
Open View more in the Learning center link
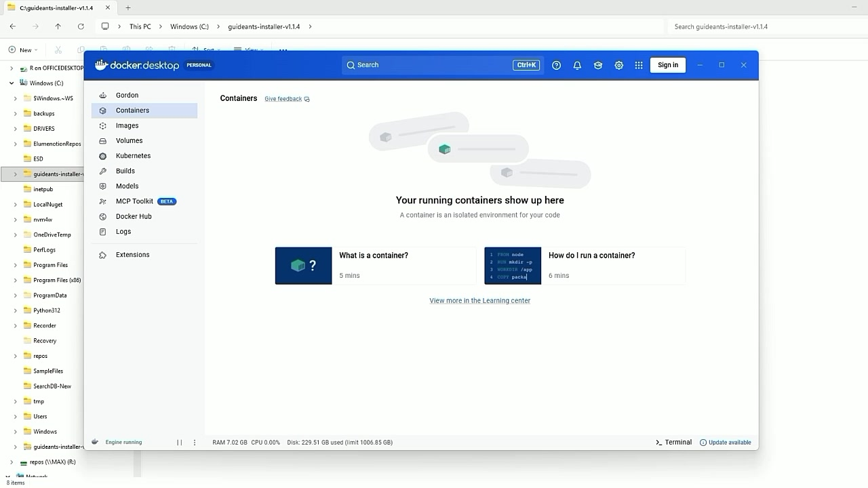(480, 301)
